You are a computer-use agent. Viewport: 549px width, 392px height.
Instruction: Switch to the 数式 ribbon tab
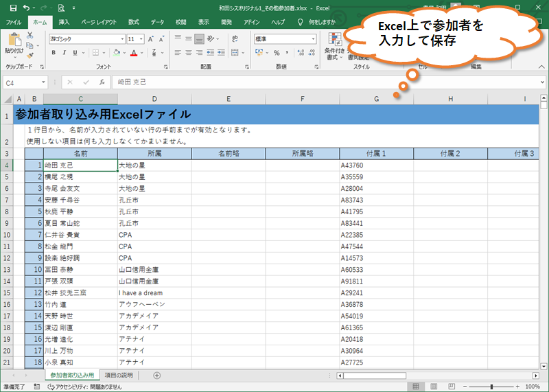click(133, 22)
